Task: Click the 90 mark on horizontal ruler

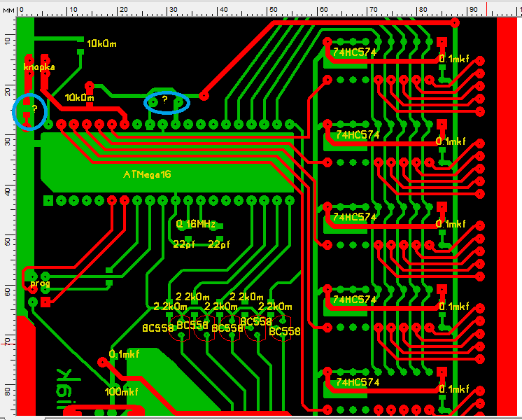Action: pos(474,10)
